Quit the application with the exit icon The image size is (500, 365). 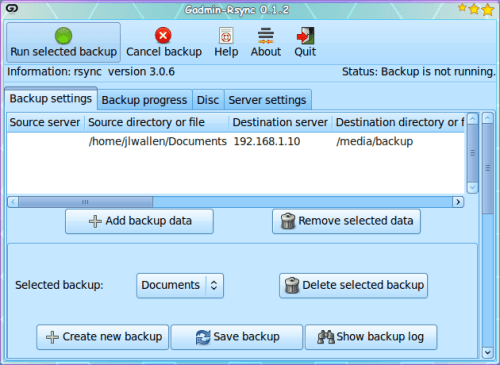coord(305,36)
